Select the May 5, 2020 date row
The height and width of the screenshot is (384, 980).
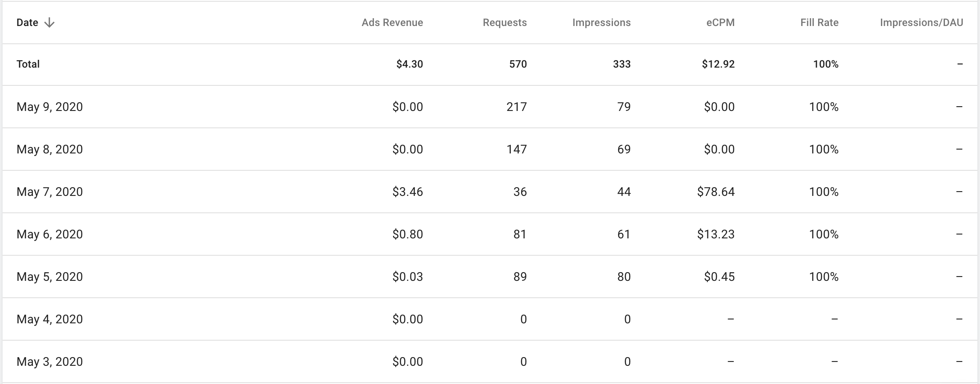coord(49,277)
